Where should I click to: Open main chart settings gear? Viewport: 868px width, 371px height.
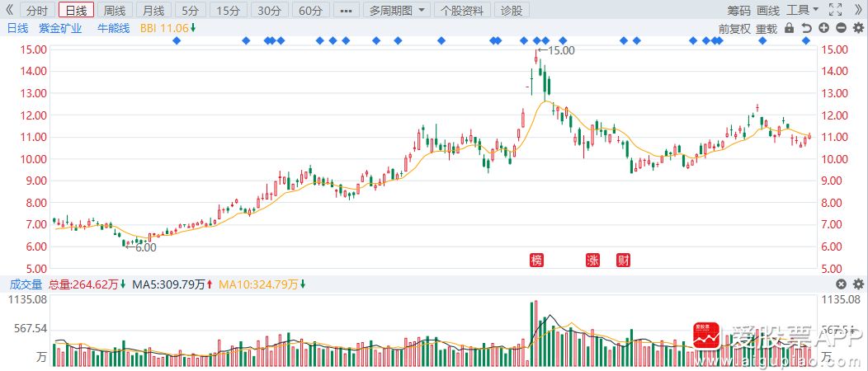857,28
